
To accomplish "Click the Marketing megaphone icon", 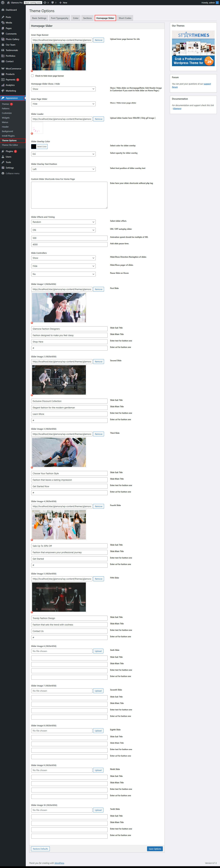I will [3, 91].
